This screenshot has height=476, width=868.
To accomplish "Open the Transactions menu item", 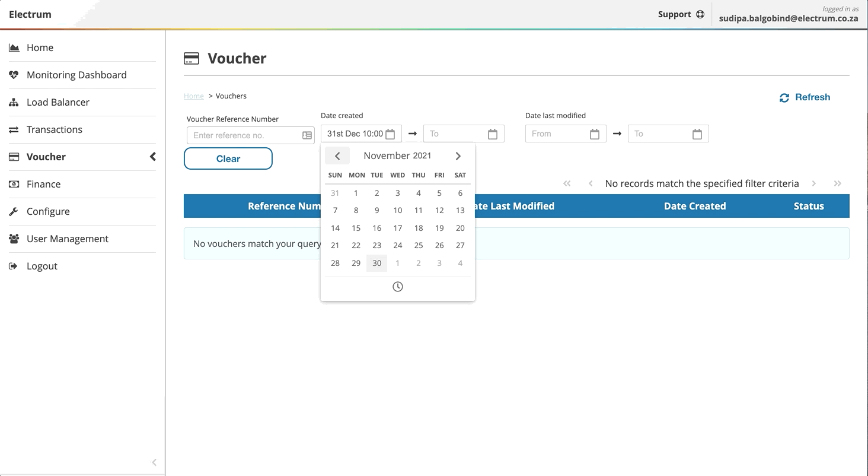I will tap(54, 129).
